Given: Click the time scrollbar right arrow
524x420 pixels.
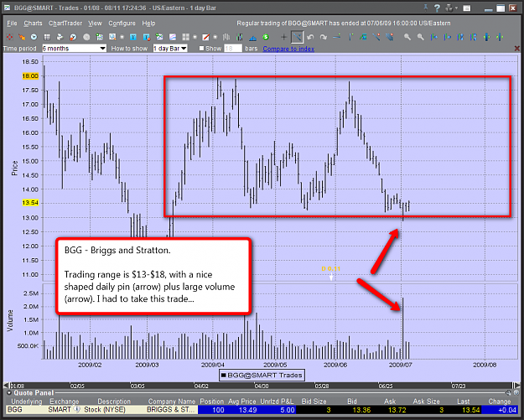Looking at the screenshot, I should [x=517, y=386].
